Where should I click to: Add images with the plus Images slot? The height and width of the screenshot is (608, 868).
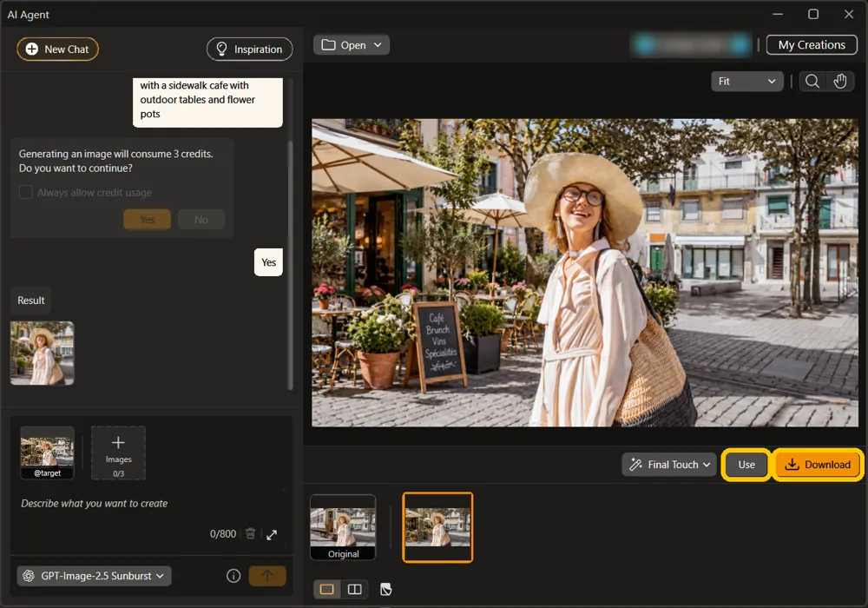(x=118, y=453)
